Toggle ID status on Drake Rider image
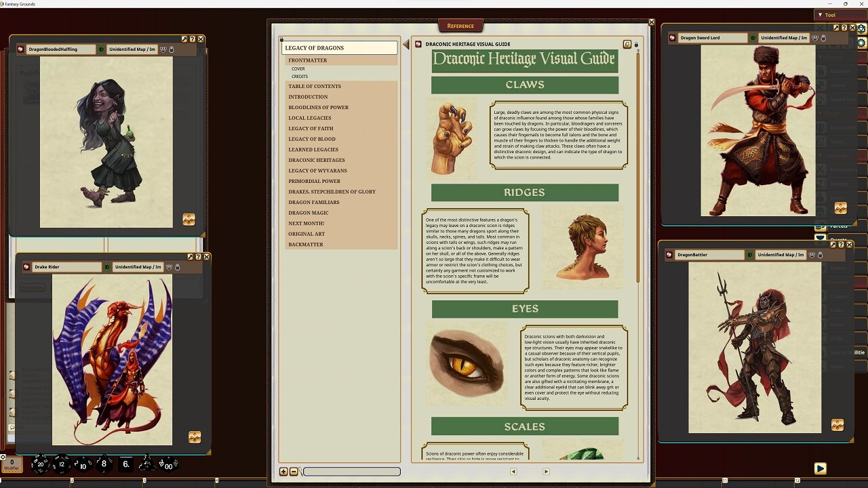This screenshot has width=868, height=488. 106,267
